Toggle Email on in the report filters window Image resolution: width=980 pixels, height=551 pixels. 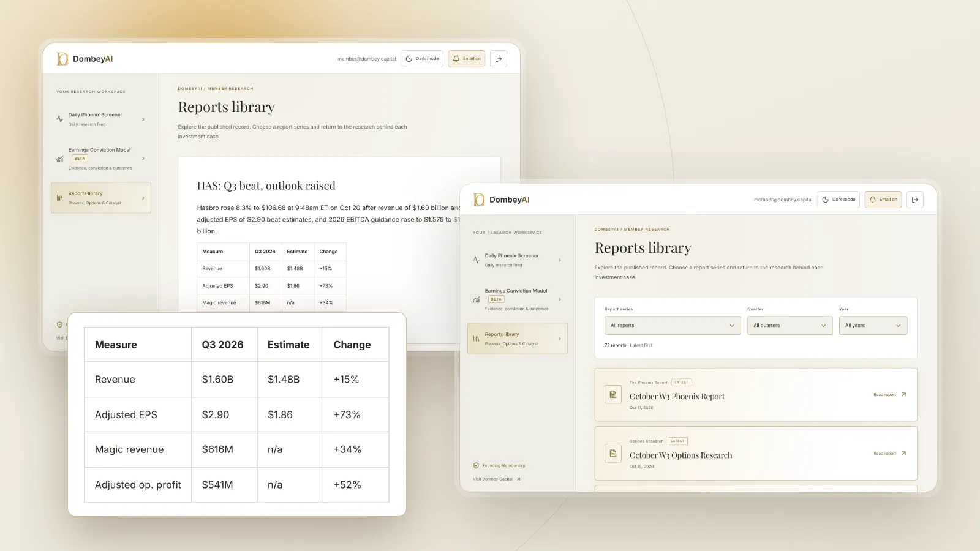(x=883, y=200)
